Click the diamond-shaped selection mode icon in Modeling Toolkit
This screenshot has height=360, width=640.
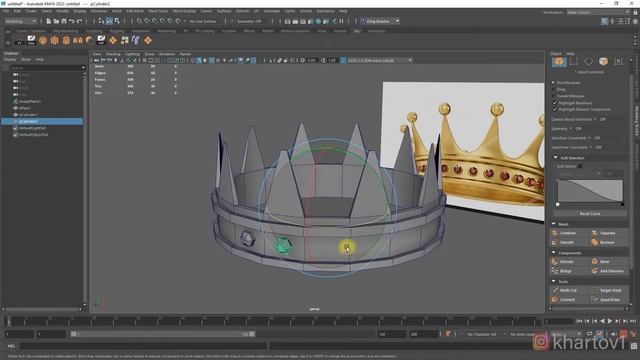pyautogui.click(x=588, y=61)
